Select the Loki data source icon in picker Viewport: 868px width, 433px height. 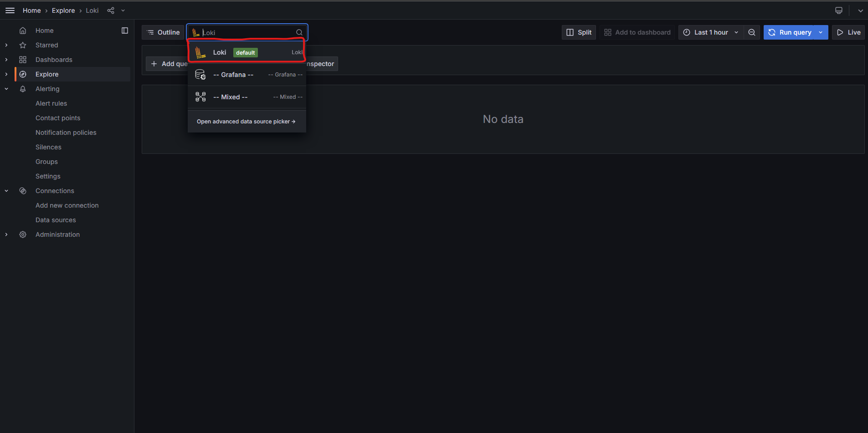200,52
